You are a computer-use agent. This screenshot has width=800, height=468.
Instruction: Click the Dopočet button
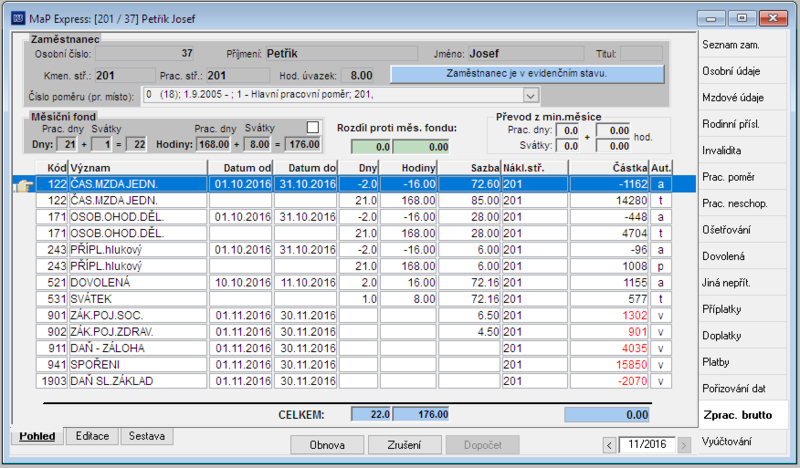[483, 445]
